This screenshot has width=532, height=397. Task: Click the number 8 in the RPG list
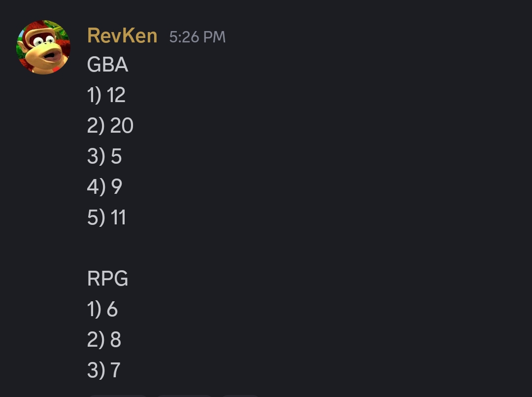coord(116,340)
